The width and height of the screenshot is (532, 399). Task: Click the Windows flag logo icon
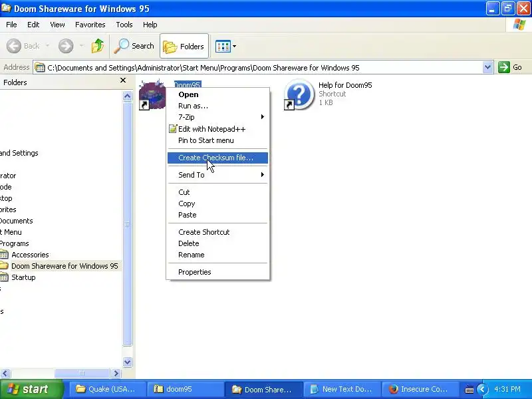pos(519,25)
